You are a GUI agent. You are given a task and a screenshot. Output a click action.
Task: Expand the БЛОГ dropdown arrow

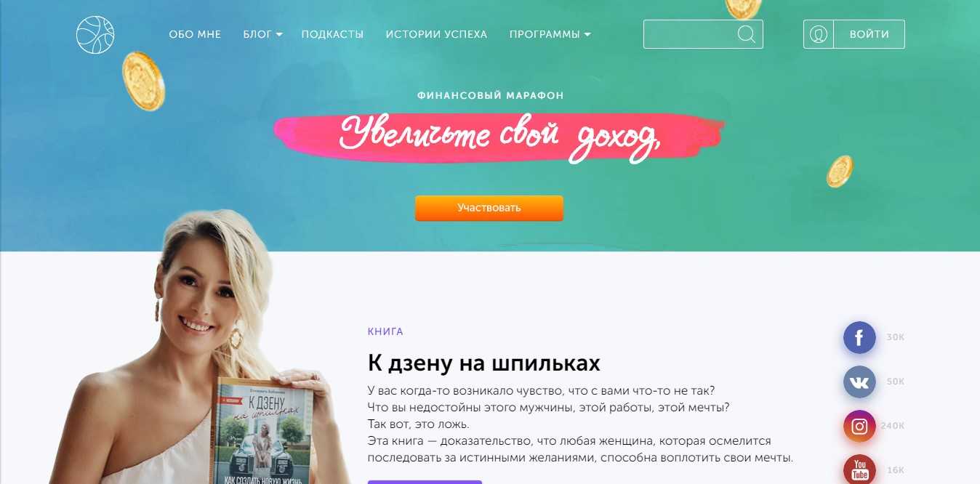pos(279,35)
